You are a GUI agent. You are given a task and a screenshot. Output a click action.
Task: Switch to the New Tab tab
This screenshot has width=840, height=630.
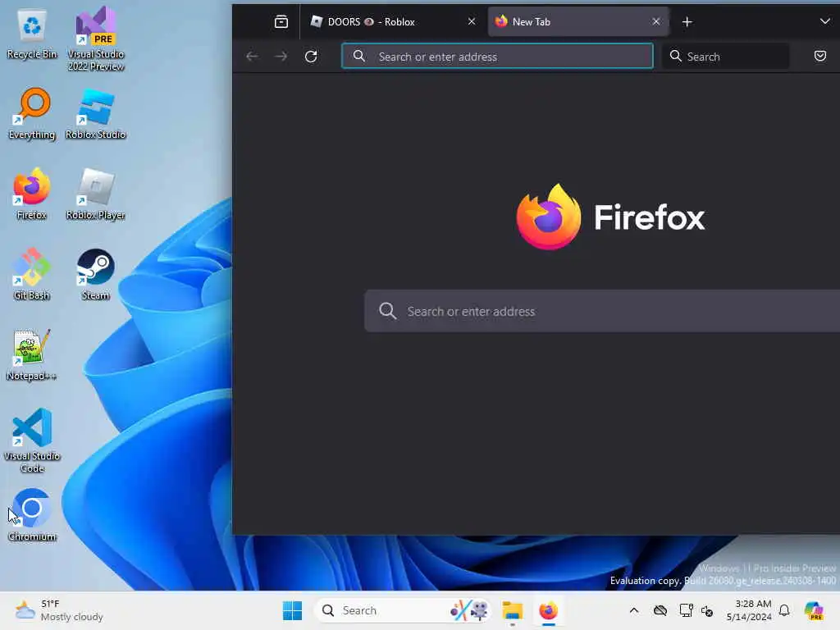pos(577,22)
